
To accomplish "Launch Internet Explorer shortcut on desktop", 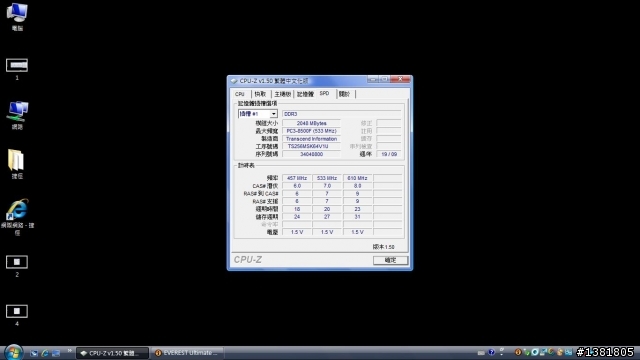I will coord(17,216).
